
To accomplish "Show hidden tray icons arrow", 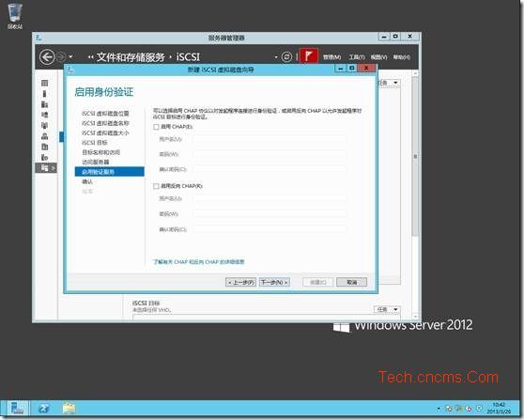I will click(x=439, y=409).
